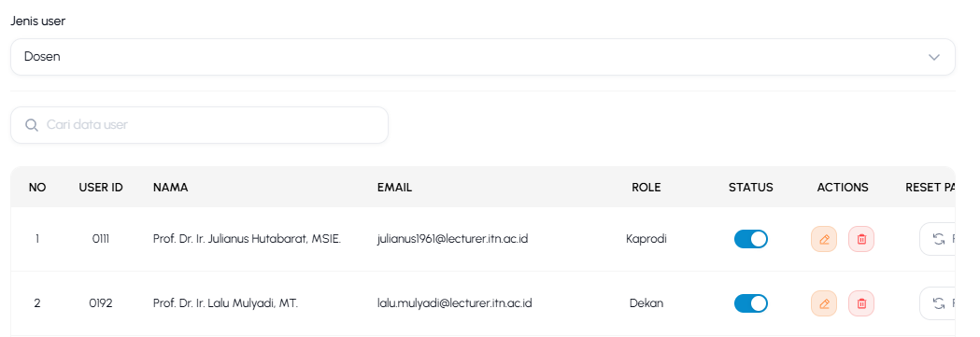Select the name Prof. Dr. Ir. Lalu Mulyadi, MT.
Image resolution: width=980 pixels, height=337 pixels.
tap(226, 303)
